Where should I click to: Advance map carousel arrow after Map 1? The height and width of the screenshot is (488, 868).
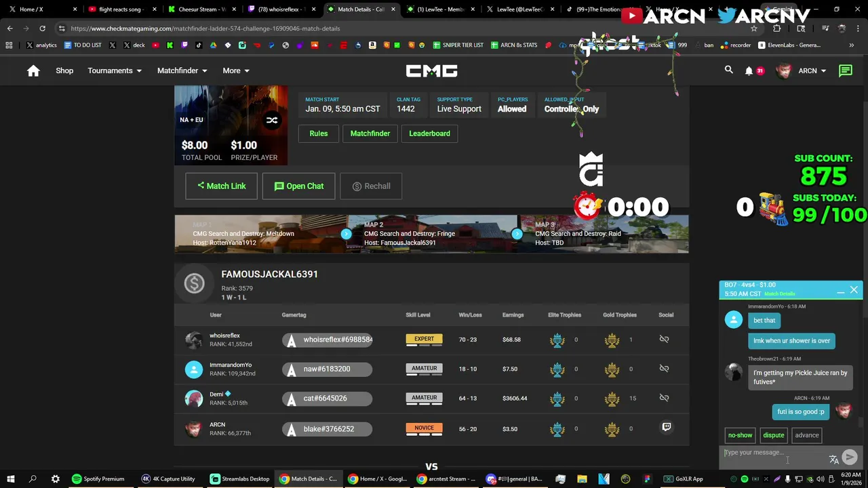coord(346,234)
